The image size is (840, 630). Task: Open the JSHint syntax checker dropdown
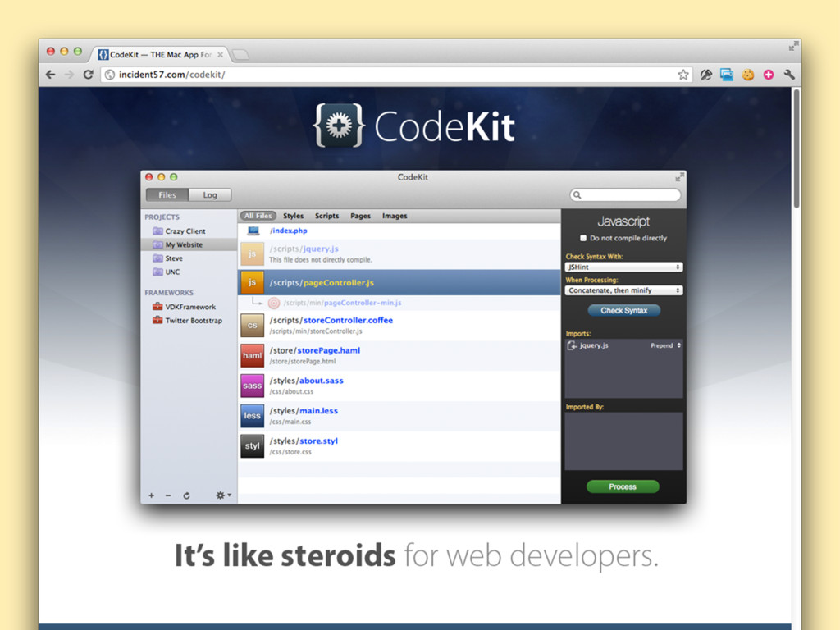pos(623,267)
